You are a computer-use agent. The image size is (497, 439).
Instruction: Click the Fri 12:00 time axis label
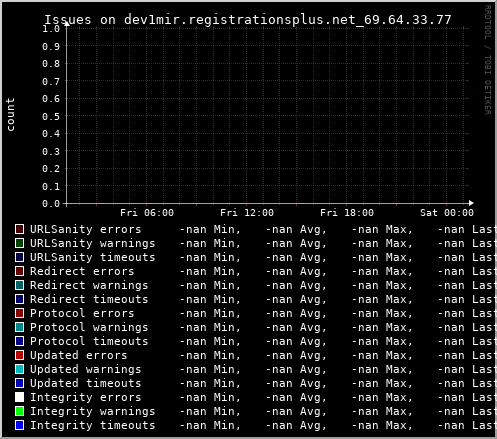(x=247, y=213)
